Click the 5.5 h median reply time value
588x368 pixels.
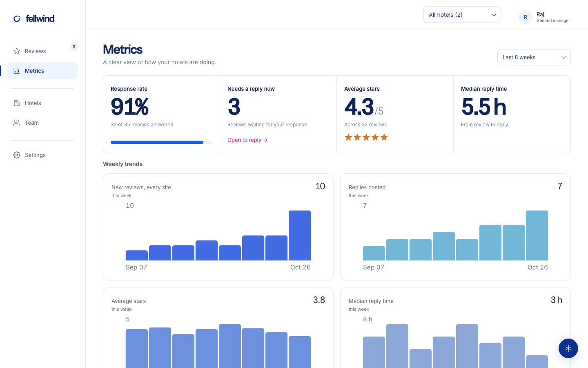point(484,107)
